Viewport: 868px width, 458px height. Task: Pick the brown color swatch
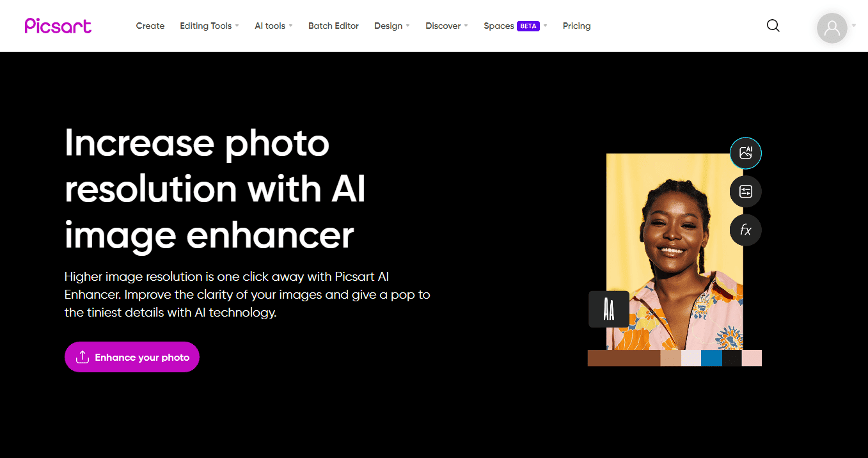click(624, 358)
